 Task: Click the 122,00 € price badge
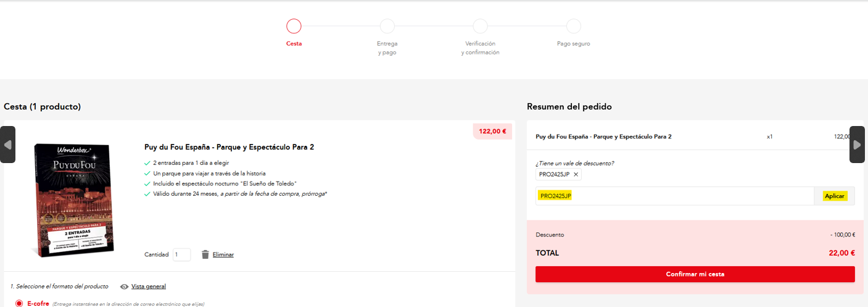coord(492,131)
